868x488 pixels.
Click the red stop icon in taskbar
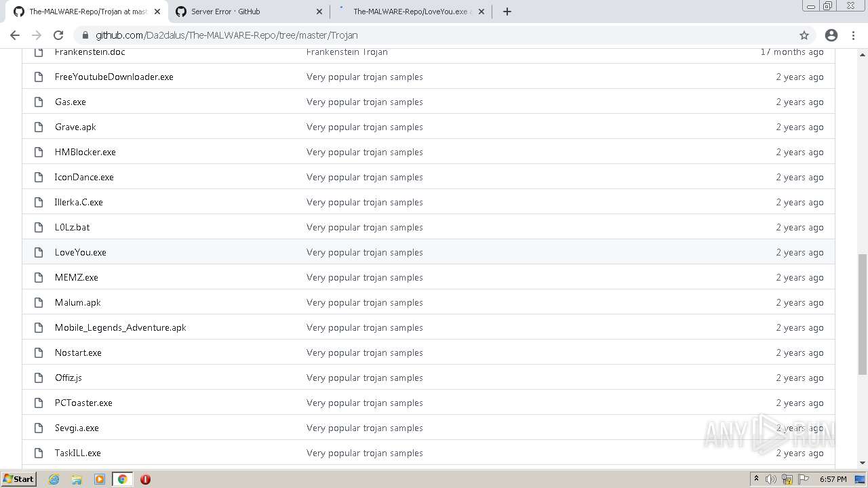point(145,479)
